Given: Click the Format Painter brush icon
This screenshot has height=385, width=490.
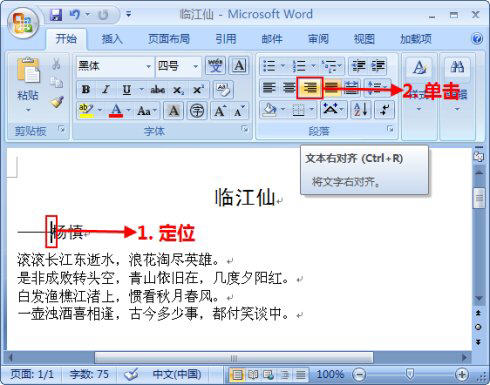Looking at the screenshot, I should [57, 102].
